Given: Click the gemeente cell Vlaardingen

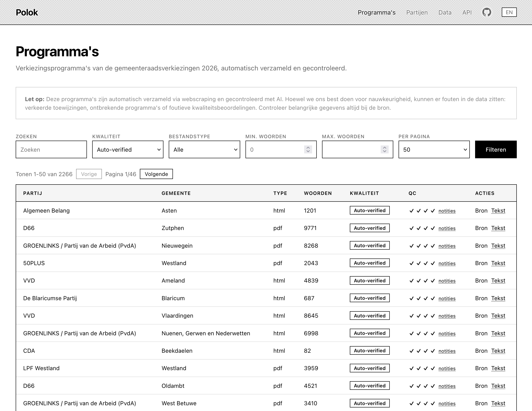Looking at the screenshot, I should [x=177, y=316].
